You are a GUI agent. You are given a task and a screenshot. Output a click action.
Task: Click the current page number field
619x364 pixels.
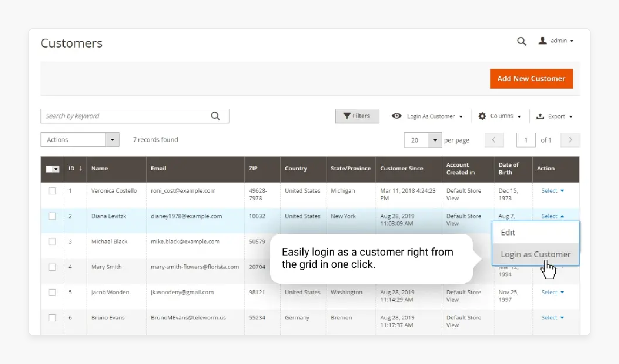tap(526, 140)
